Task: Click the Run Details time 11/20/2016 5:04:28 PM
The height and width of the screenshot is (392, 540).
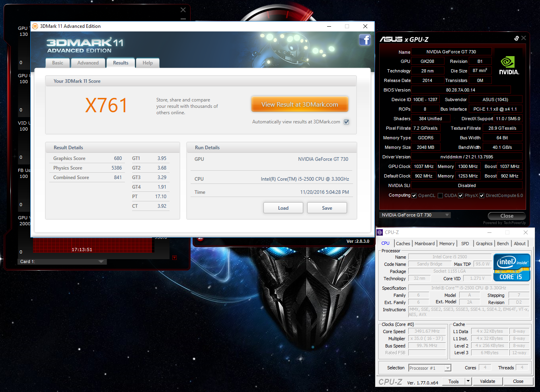Action: coord(324,192)
